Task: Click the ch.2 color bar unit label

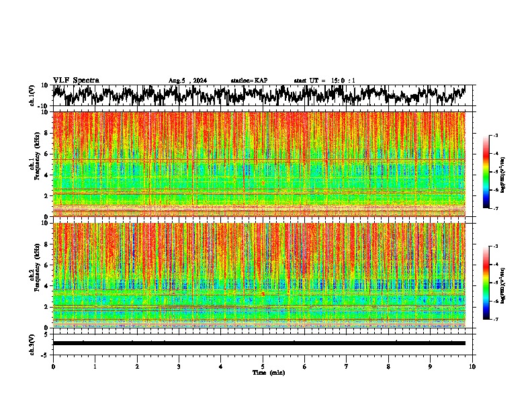Action: pyautogui.click(x=503, y=285)
